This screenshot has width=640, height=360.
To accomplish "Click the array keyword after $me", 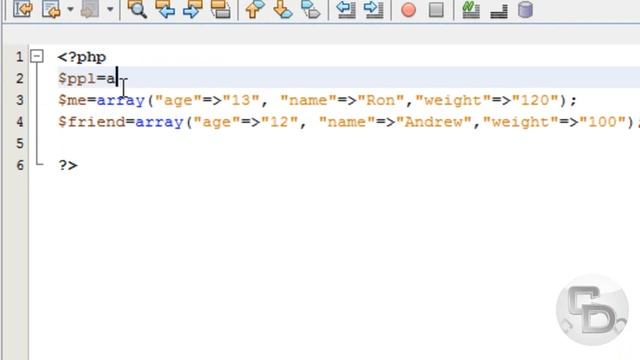I will (120, 100).
